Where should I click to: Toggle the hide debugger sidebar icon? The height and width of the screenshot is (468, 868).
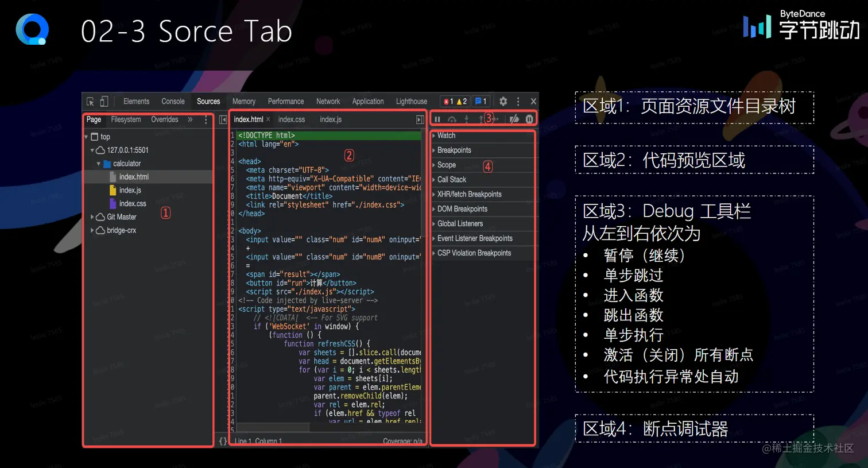pos(420,119)
